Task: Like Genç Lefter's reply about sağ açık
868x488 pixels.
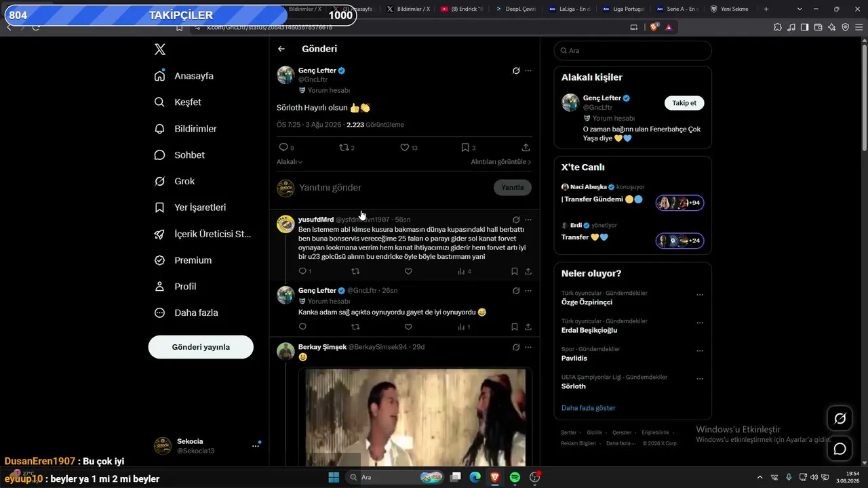Action: tap(408, 327)
